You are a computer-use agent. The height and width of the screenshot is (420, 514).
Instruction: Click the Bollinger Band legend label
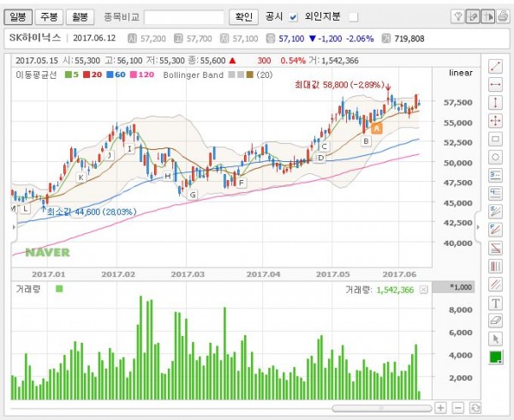[194, 75]
